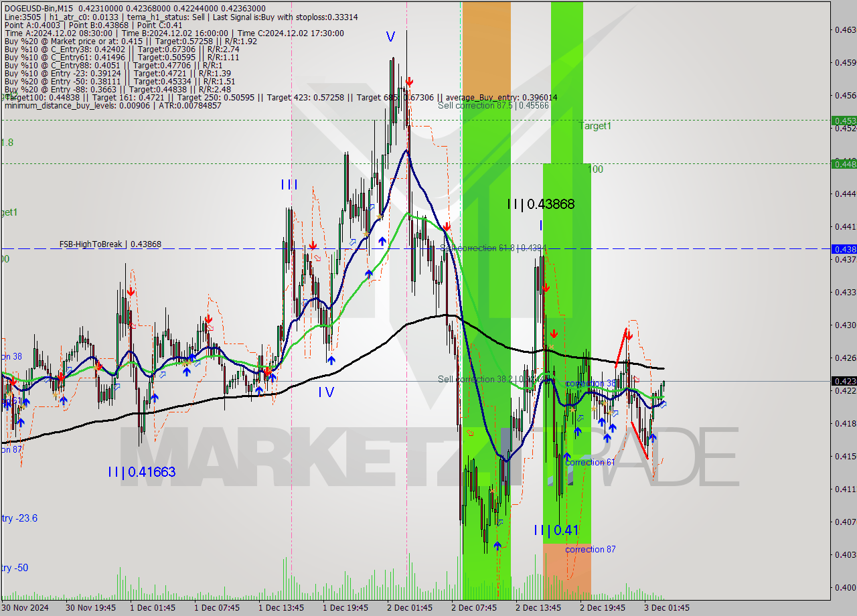The image size is (857, 616).
Task: Click the '2 Dec 19:45' time label
Action: click(x=603, y=608)
